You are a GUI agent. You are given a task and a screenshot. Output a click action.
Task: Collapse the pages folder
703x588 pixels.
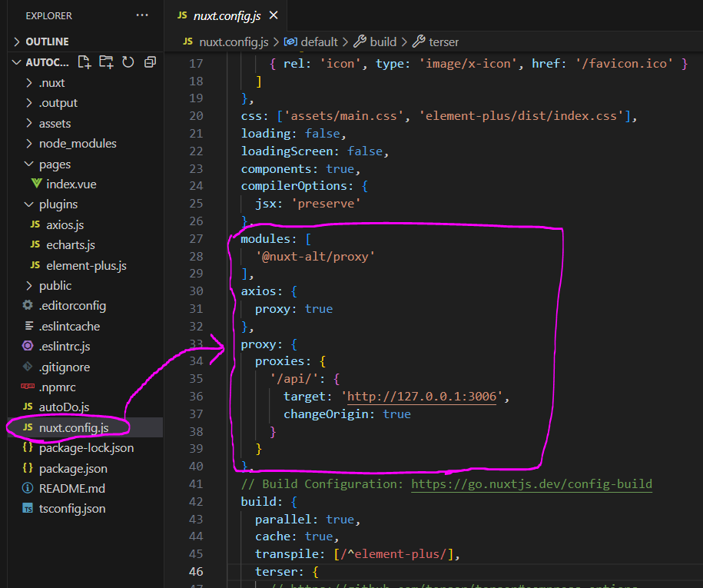click(55, 164)
